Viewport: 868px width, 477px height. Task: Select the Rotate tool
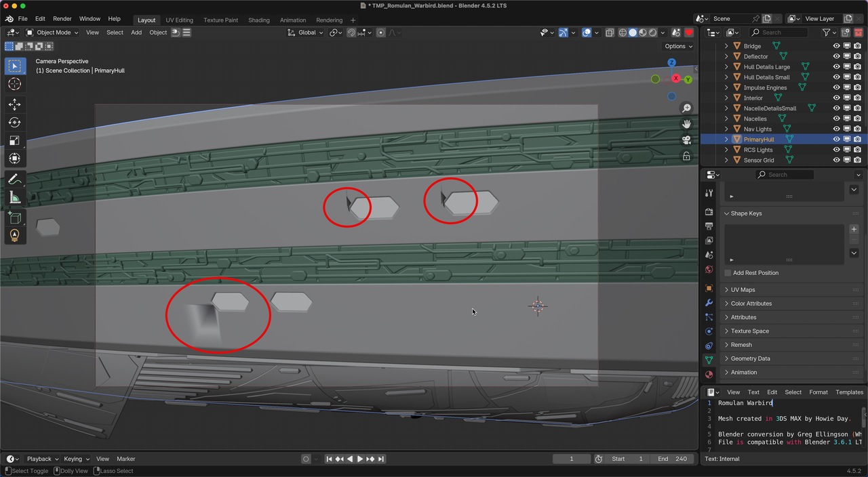pos(14,123)
